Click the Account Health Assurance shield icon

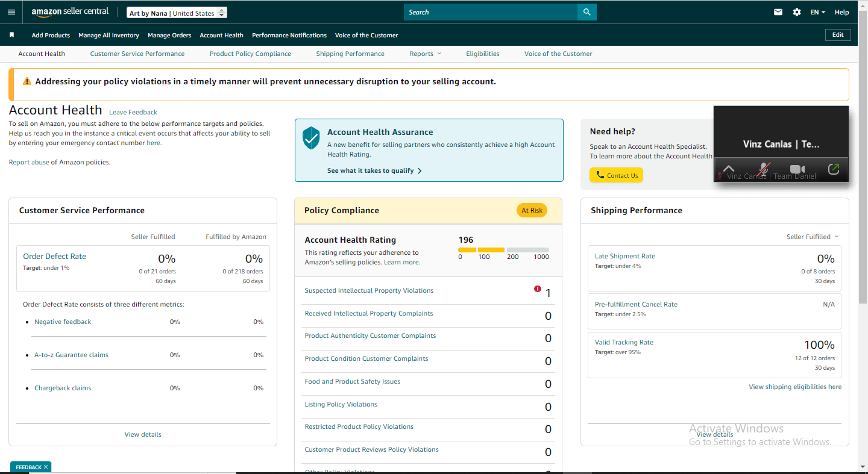click(x=311, y=138)
